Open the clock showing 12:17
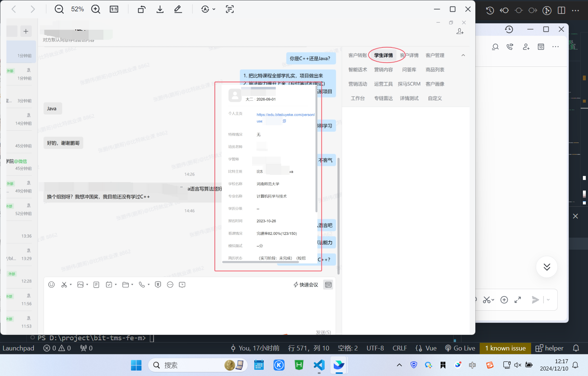Image resolution: width=588 pixels, height=376 pixels. tap(554, 365)
